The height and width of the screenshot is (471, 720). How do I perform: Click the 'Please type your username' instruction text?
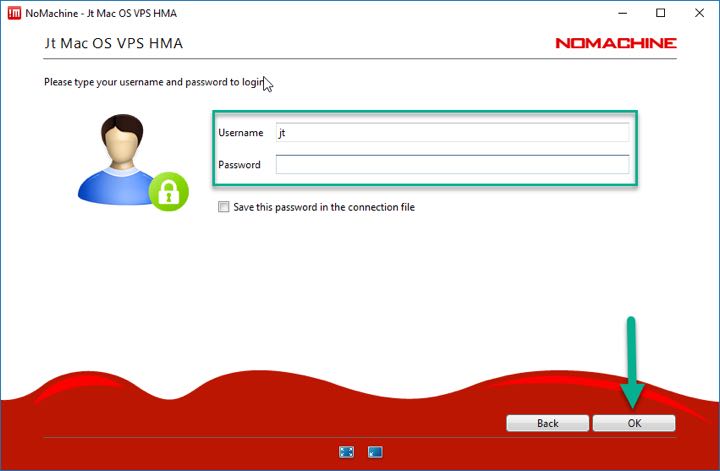[154, 82]
